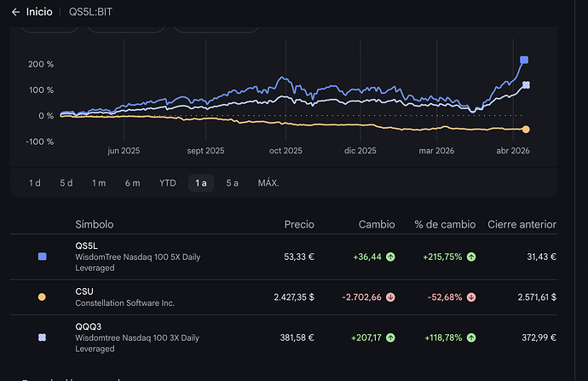Select the 1 a range tab
Screen dimensions: 588x381
click(201, 183)
